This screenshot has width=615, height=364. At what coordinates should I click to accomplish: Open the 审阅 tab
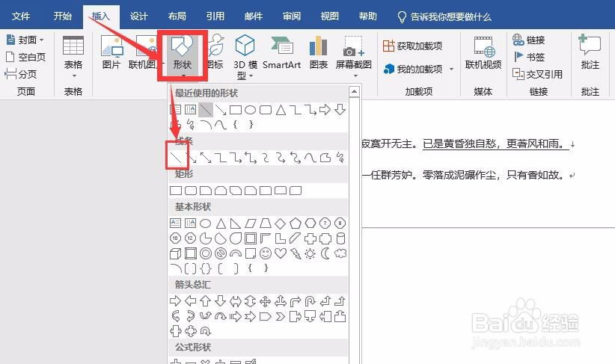292,16
